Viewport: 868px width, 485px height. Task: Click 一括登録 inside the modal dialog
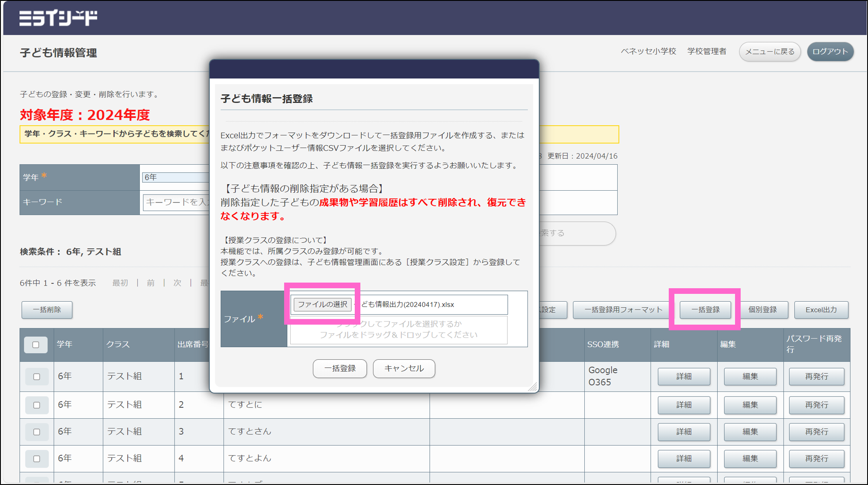(340, 368)
